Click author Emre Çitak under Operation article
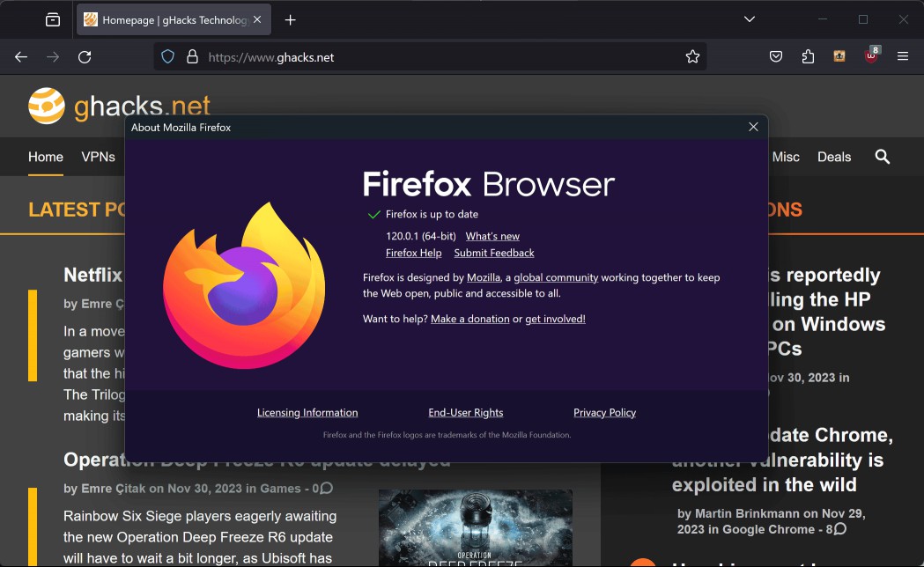924x567 pixels. (x=113, y=489)
